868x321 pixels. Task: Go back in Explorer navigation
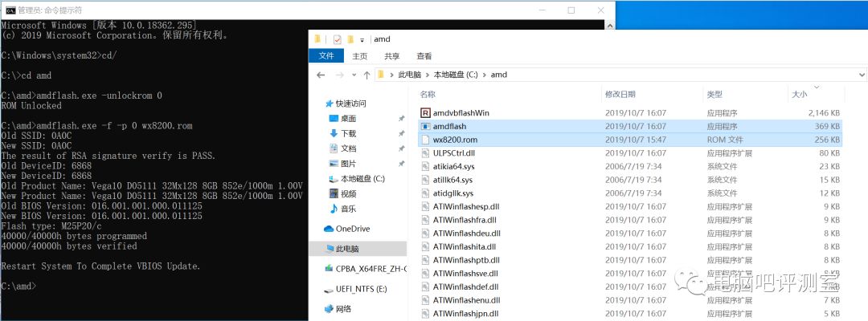[320, 75]
